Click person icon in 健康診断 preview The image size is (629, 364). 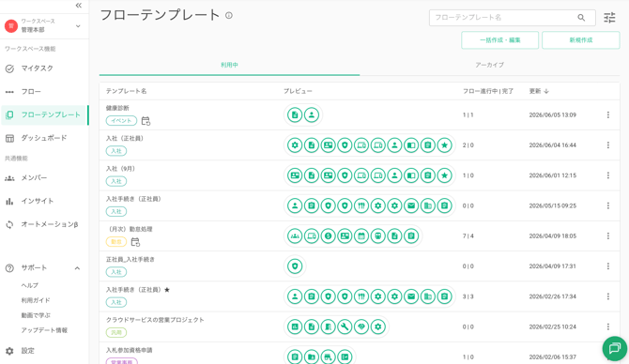point(312,115)
